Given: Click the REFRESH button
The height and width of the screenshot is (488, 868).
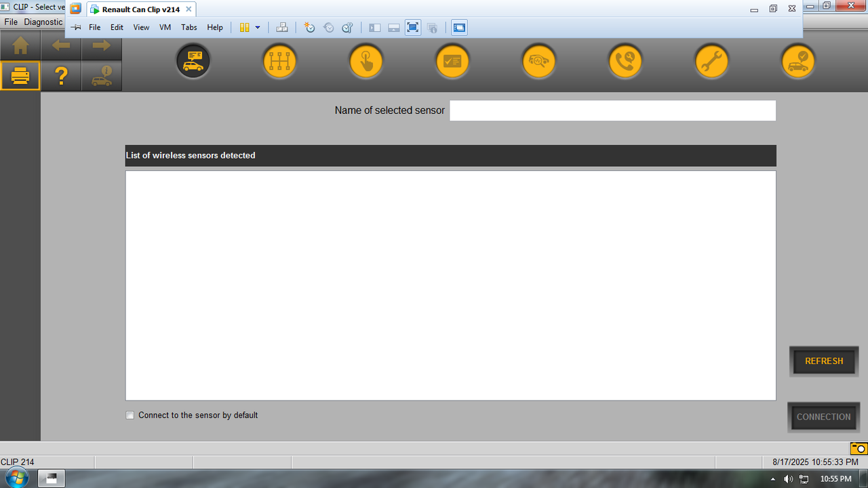Looking at the screenshot, I should [824, 361].
